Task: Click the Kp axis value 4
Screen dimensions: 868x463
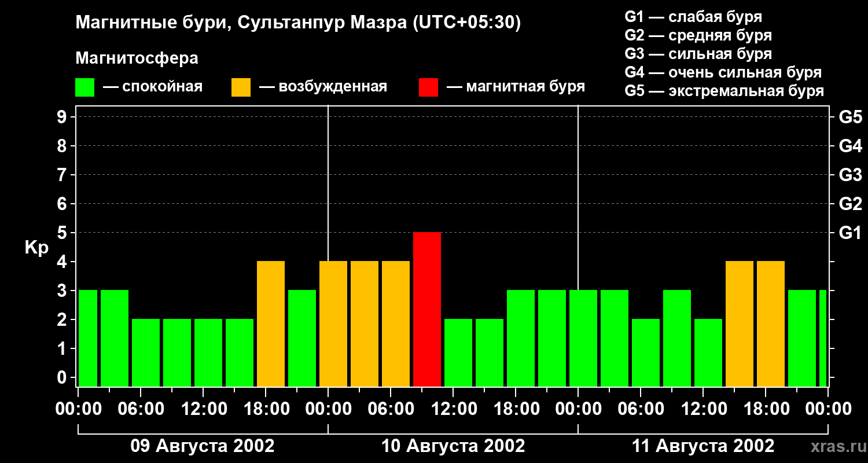Action: pyautogui.click(x=63, y=262)
